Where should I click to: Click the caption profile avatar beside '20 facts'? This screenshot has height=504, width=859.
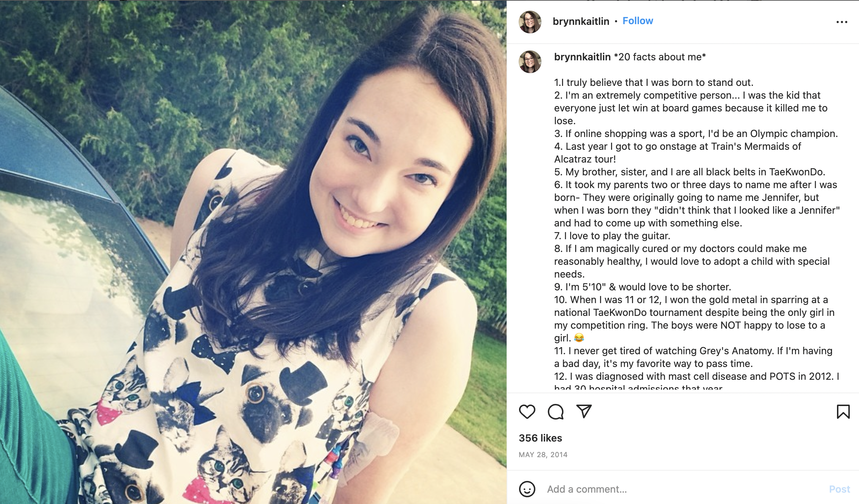point(530,62)
